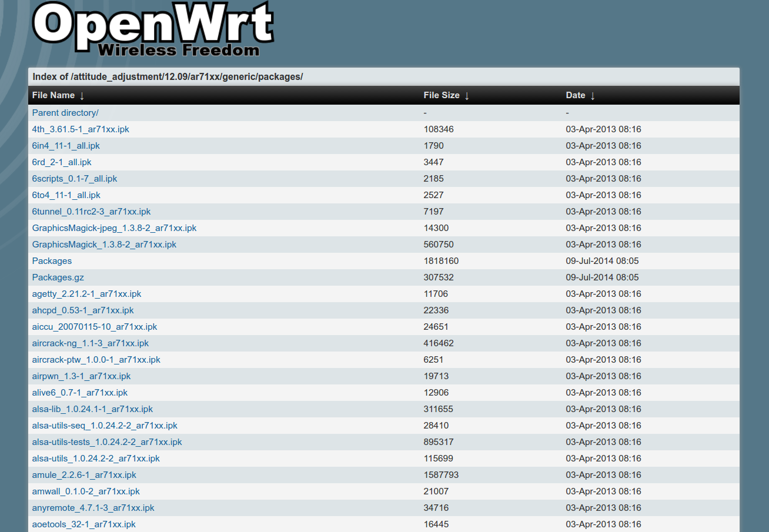Open amule_2.2.6-1_ar71xx.ipk package link
The height and width of the screenshot is (532, 769).
[x=84, y=475]
